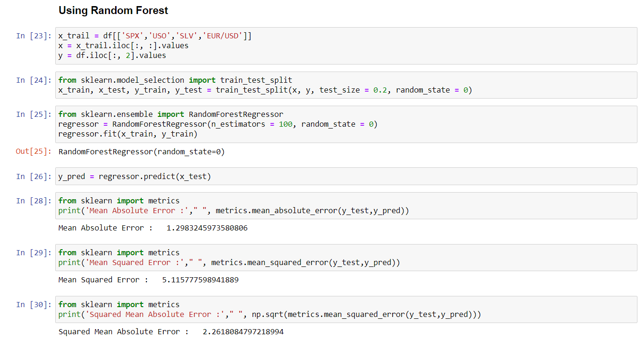This screenshot has height=345, width=644.
Task: Click the Out[25] output prompt
Action: coord(33,151)
